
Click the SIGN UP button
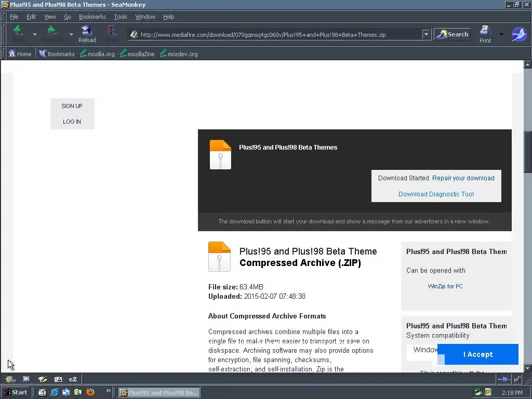click(x=72, y=106)
